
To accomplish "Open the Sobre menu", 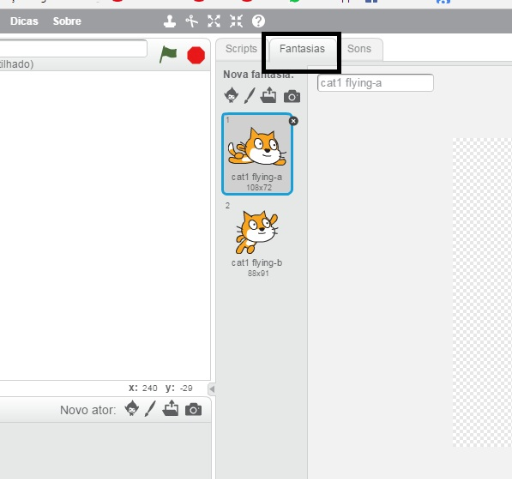I will point(67,21).
